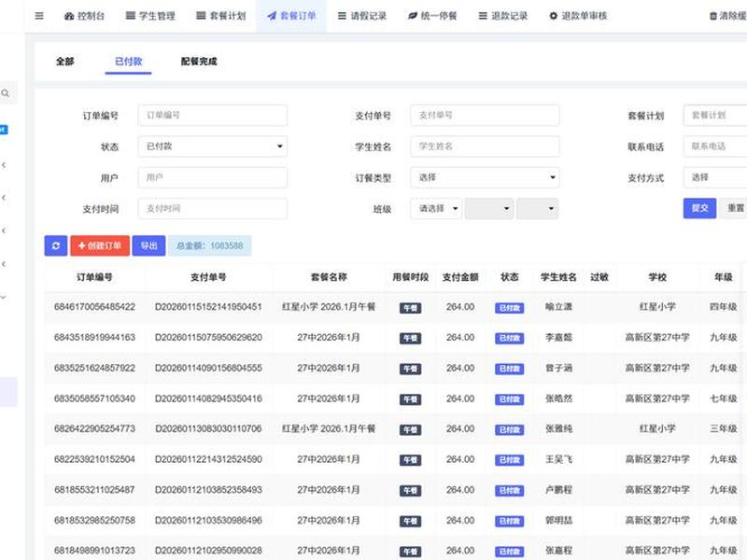Image resolution: width=747 pixels, height=560 pixels.
Task: Focus the 学生姓名 input field
Action: (x=485, y=147)
